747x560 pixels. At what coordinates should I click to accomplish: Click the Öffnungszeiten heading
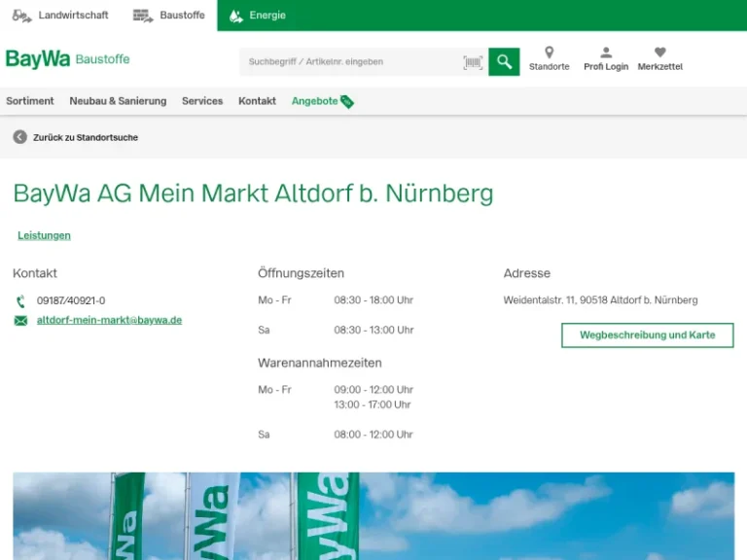click(x=301, y=273)
